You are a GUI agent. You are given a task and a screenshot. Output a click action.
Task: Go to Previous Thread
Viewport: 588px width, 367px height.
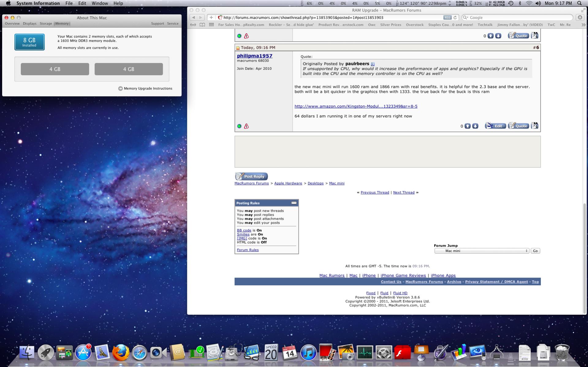(x=375, y=193)
